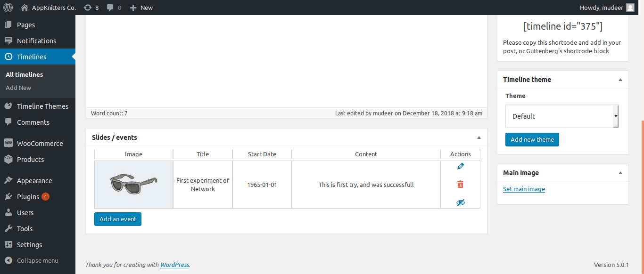Click the Set main image link
Image resolution: width=644 pixels, height=274 pixels.
[524, 189]
